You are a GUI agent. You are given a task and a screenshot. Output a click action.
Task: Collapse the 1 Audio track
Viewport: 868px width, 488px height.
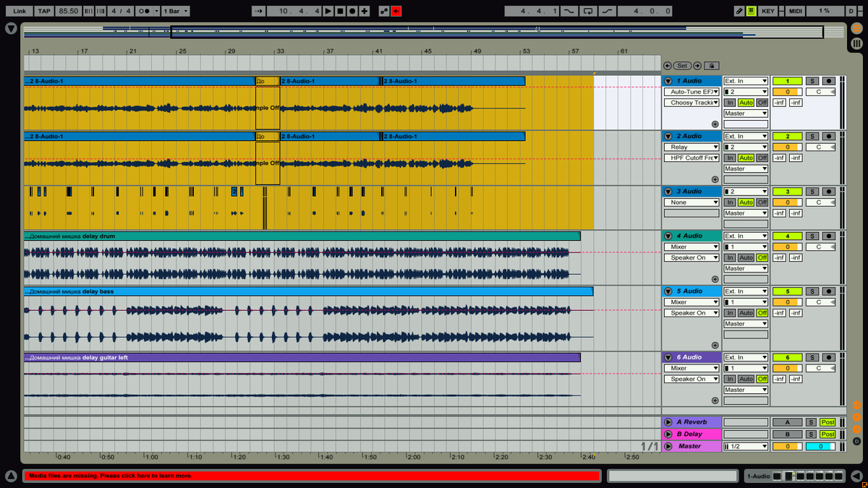click(x=668, y=81)
